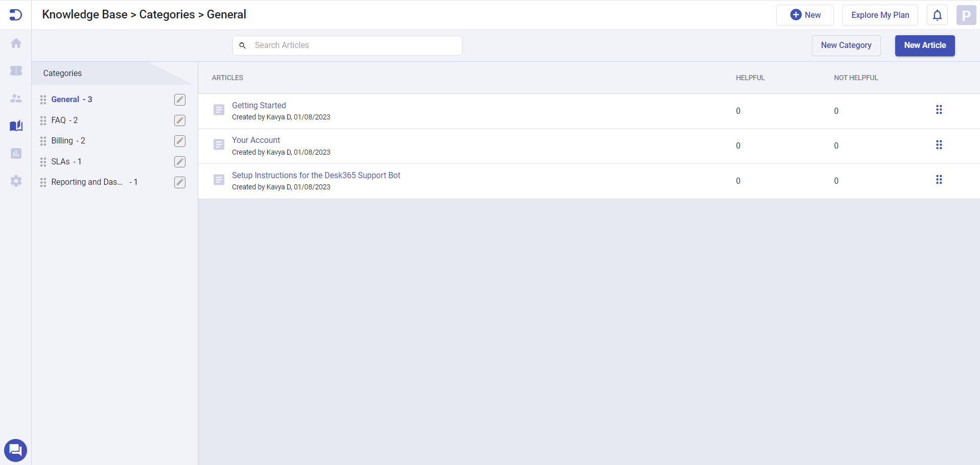Open Settings via the gear icon
The image size is (980, 465).
(x=16, y=181)
